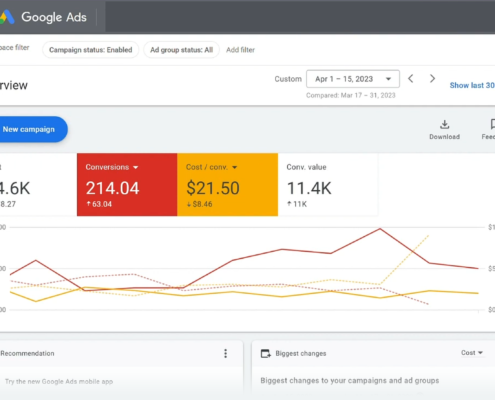Select the Conv. value metric card
Image resolution: width=495 pixels, height=400 pixels.
click(328, 185)
